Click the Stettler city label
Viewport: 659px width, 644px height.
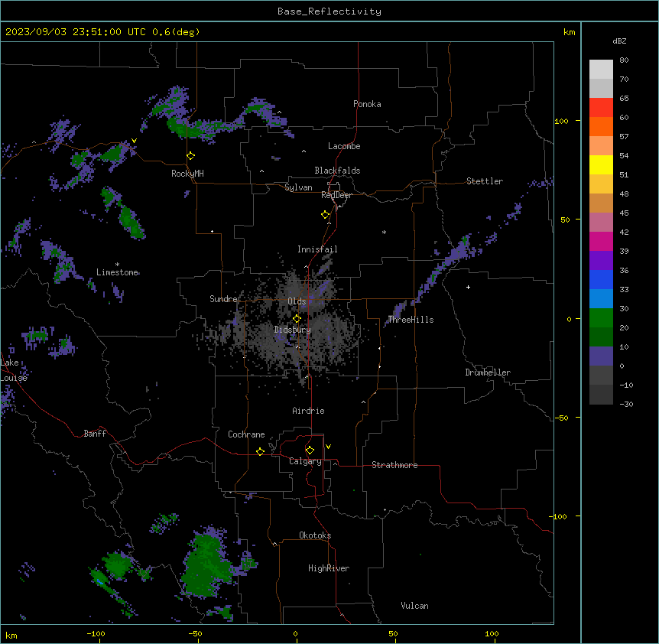pos(485,181)
